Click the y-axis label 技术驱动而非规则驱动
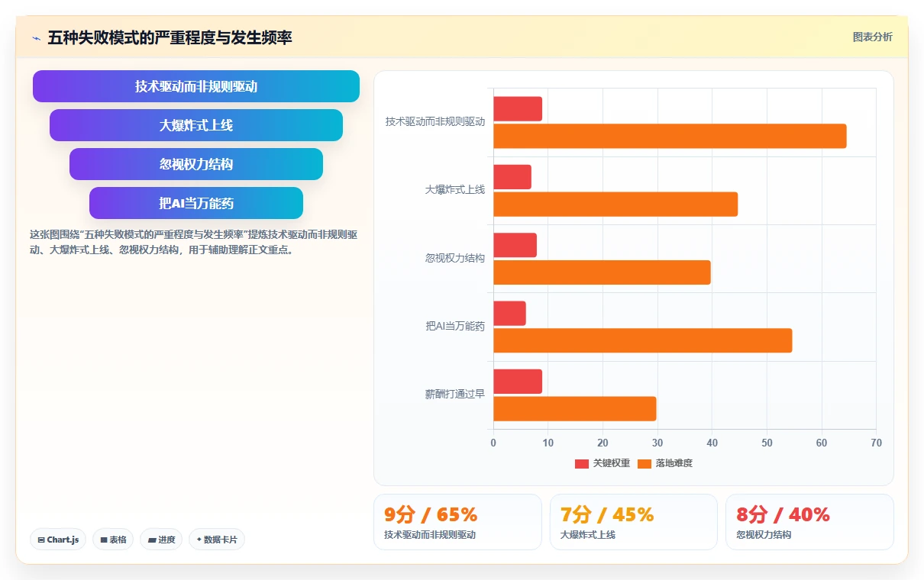Viewport: 924px width, 580px height. 435,122
